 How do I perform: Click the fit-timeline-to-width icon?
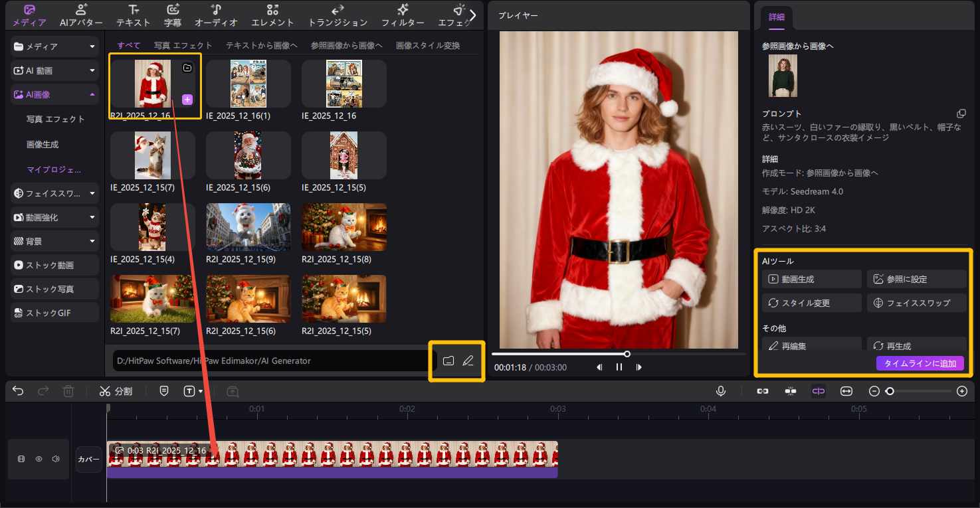point(846,391)
